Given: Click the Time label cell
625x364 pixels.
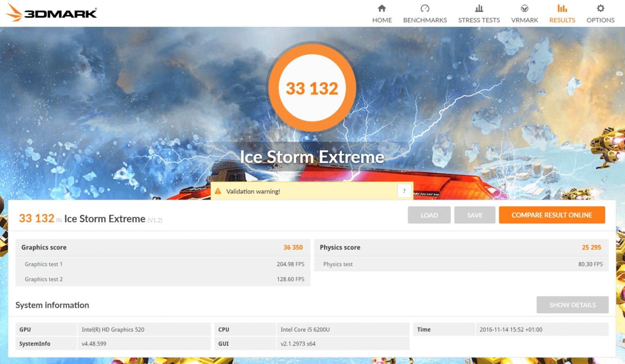Looking at the screenshot, I should [x=444, y=329].
